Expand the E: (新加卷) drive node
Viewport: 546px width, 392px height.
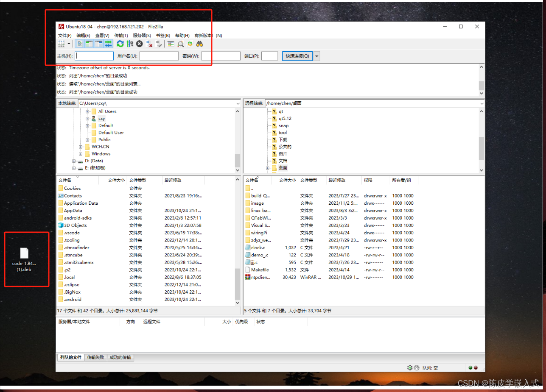[74, 168]
